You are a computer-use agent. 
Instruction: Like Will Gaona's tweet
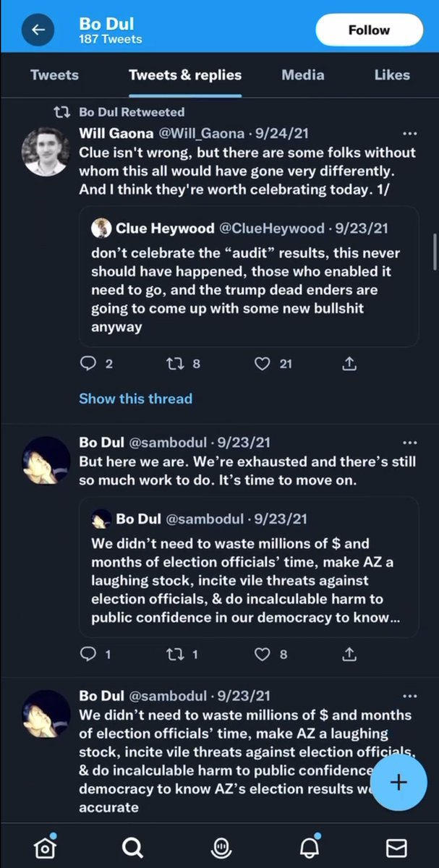[x=263, y=364]
